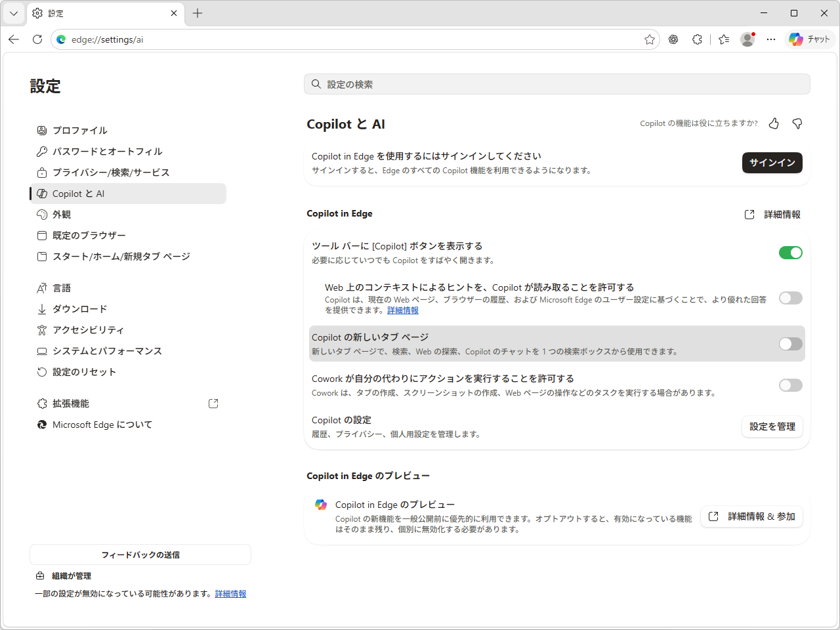Open the Copilot チャット button

pos(810,39)
